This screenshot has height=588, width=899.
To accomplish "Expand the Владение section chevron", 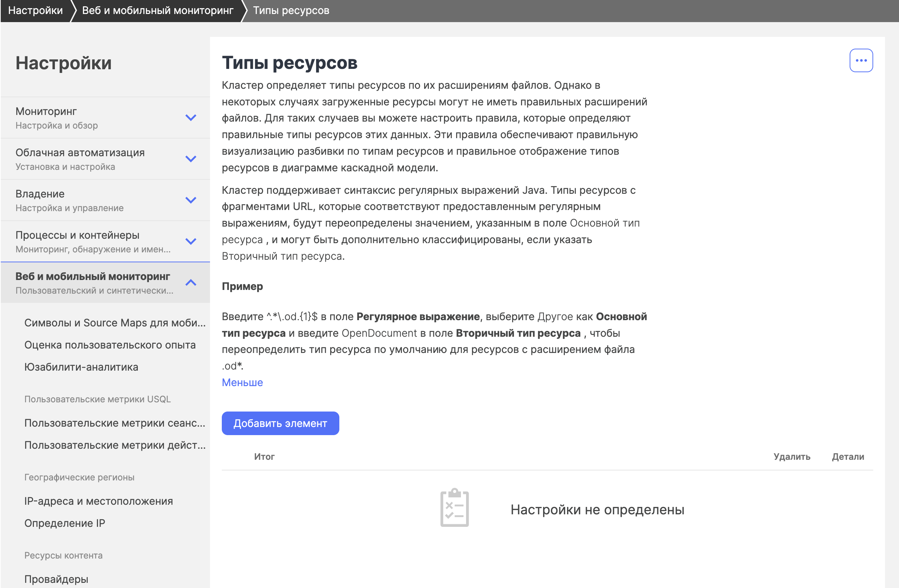I will click(191, 200).
